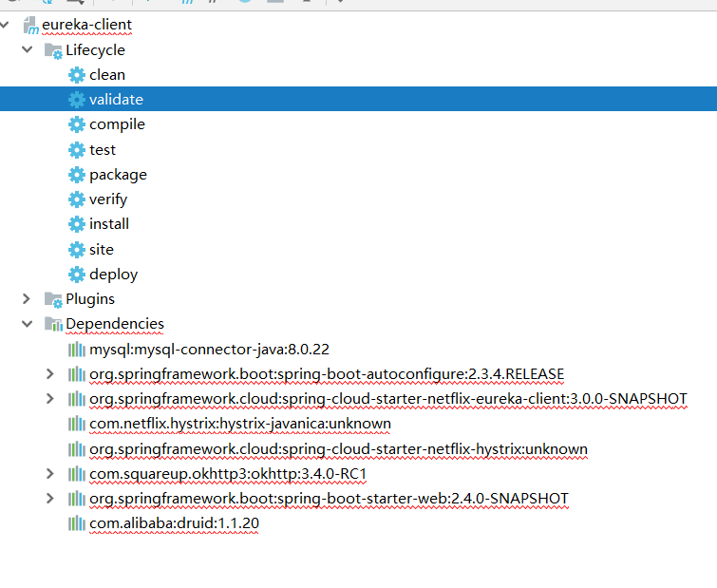Collapse the Lifecycle folder arrow
This screenshot has width=717, height=588.
point(27,49)
